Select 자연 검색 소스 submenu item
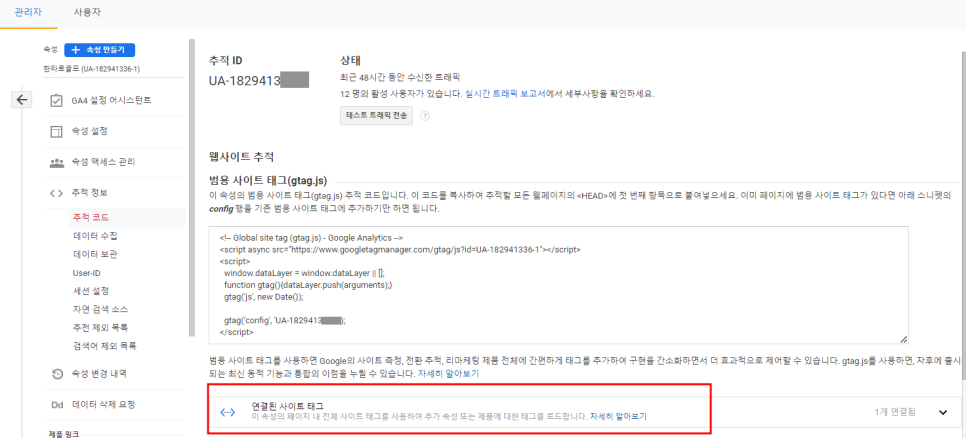The width and height of the screenshot is (966, 438). (x=100, y=309)
